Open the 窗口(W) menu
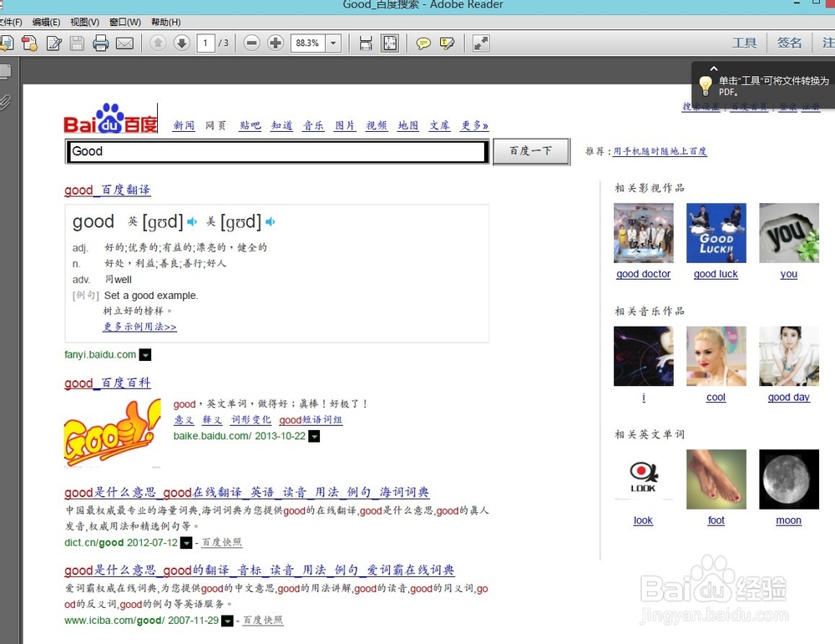The image size is (835, 644). 125,22
